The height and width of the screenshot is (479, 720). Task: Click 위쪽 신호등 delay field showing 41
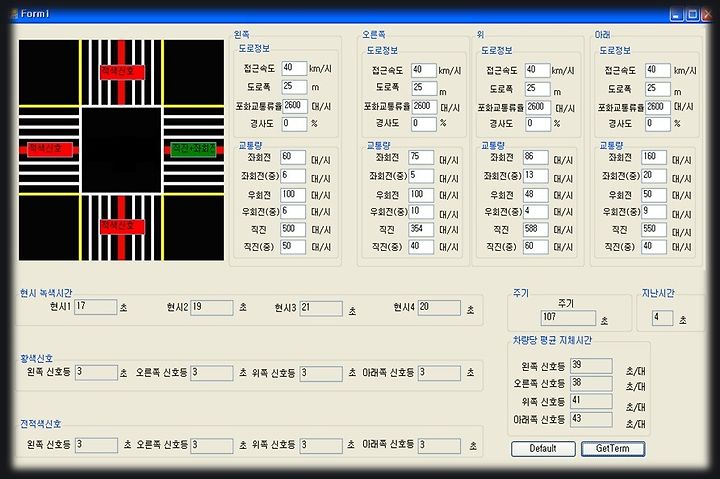pos(591,401)
